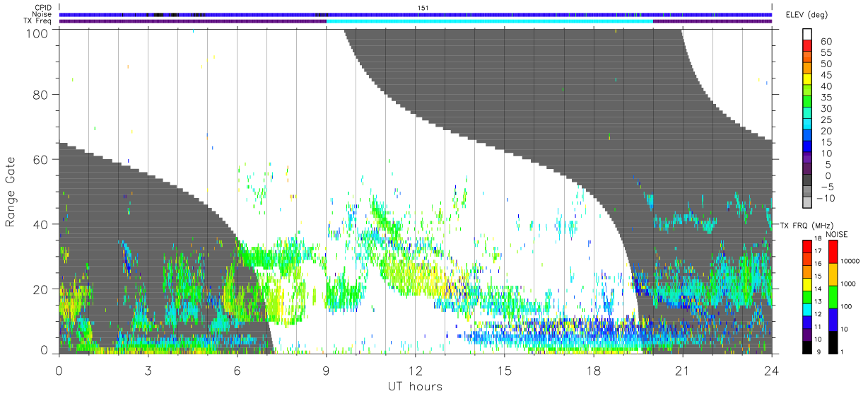Select the yellow segment of the NOISE color bar
Viewport: 868px width, 401px height.
click(831, 274)
